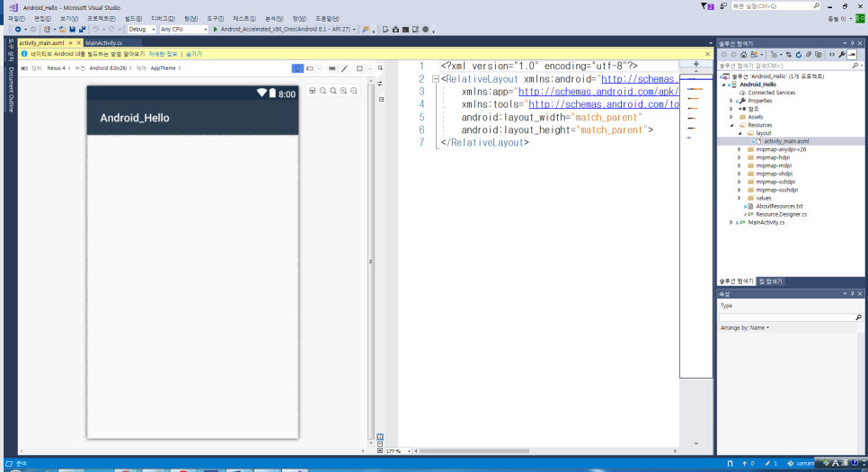Click the notifications flag icon in title bar

tap(707, 6)
